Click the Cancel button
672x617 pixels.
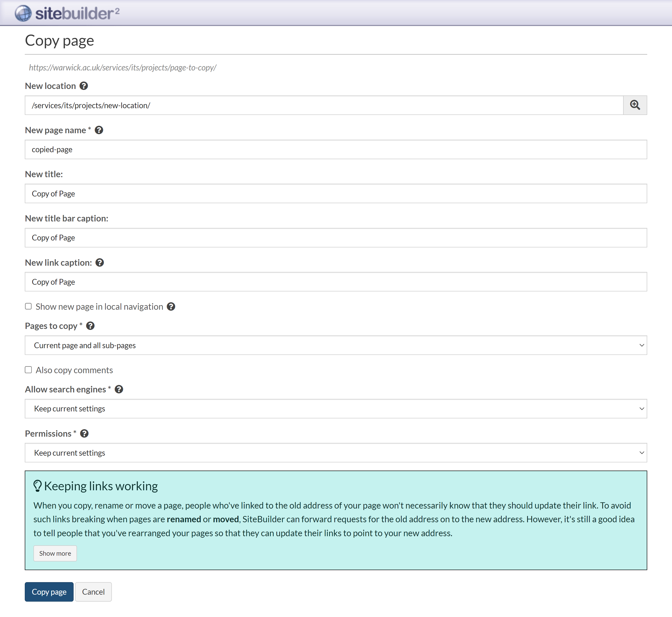(x=93, y=592)
